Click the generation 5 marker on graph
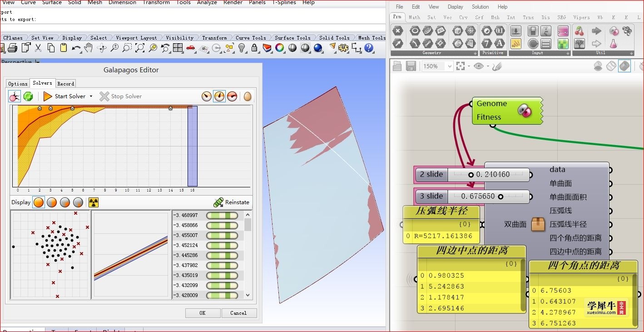The height and width of the screenshot is (332, 644). click(72, 108)
